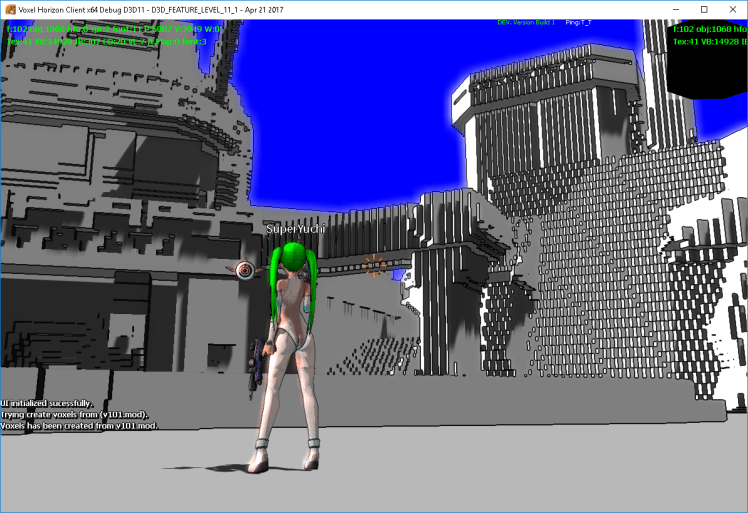
Task: Click the 'f:102 obj:1068' debug stats line at left
Action: pyautogui.click(x=114, y=30)
